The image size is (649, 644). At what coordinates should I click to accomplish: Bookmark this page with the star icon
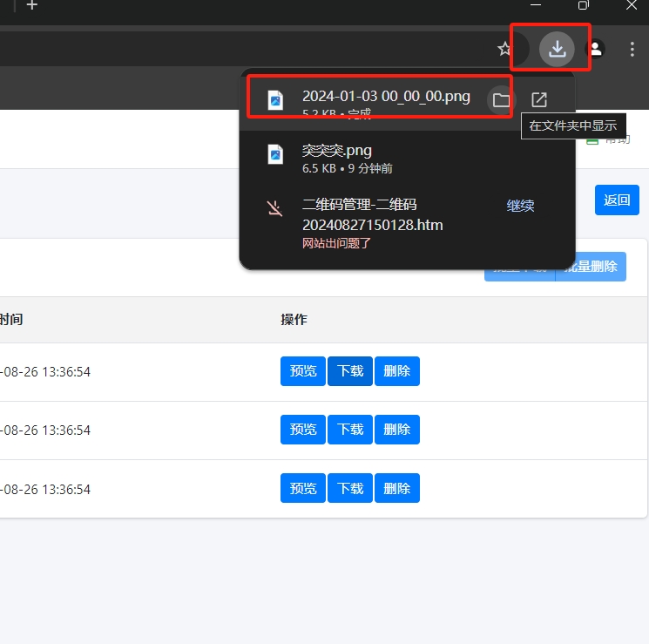point(504,49)
